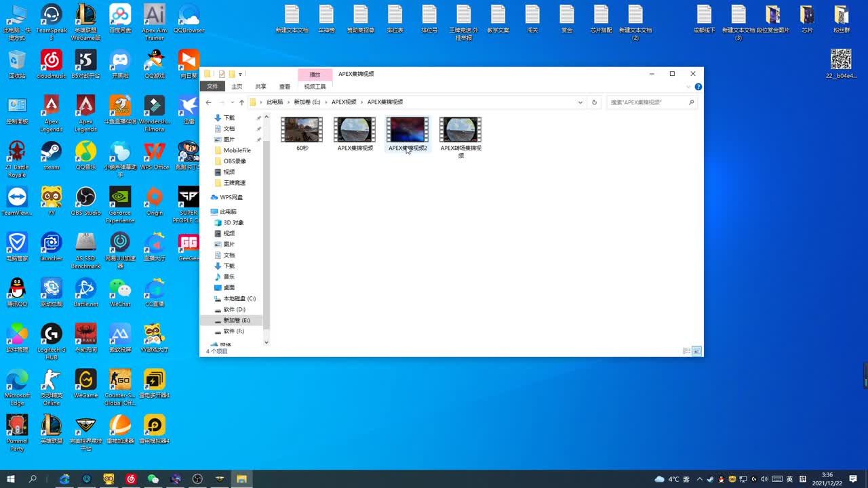This screenshot has width=868, height=488.
Task: Click the Microsoft Edge desktop icon
Action: click(17, 380)
